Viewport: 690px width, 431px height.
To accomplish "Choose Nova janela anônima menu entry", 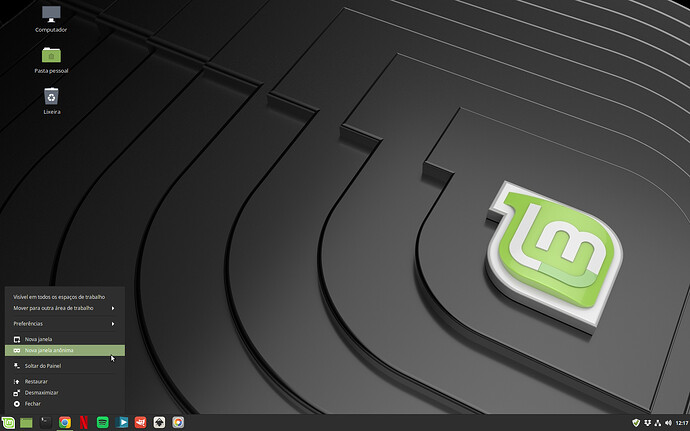I will coord(65,350).
